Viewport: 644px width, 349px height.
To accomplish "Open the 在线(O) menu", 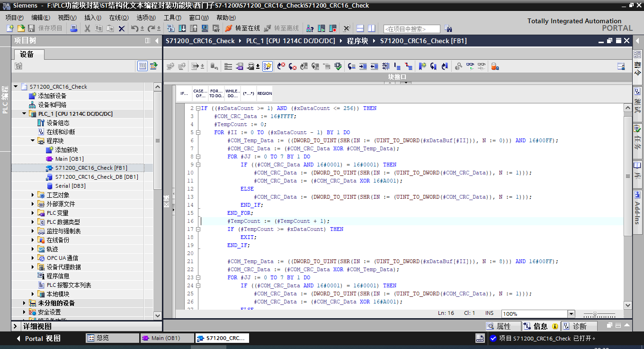I will click(x=118, y=18).
